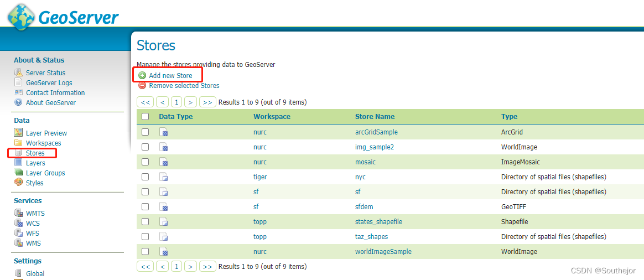The width and height of the screenshot is (644, 280).
Task: Click raster data type icon for mosaic
Action: [x=163, y=162]
